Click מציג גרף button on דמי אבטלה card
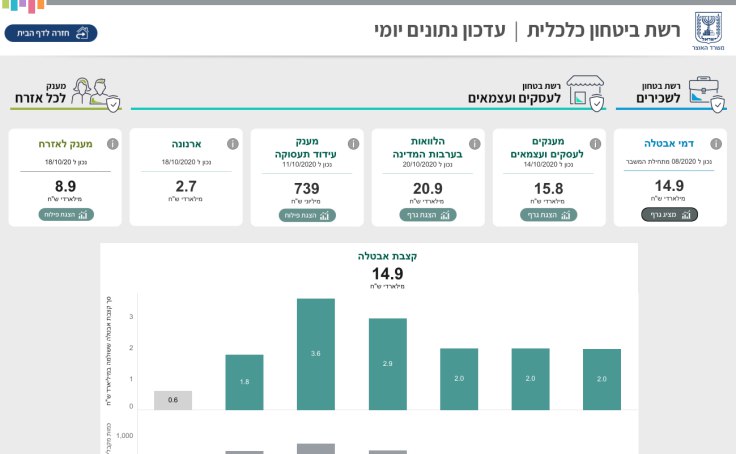Viewport: 736px width, 454px height. pyautogui.click(x=669, y=215)
